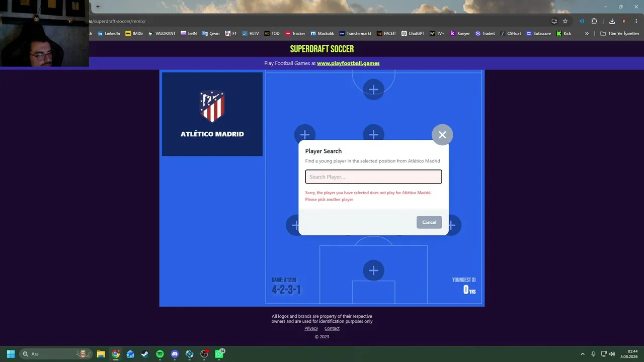Open the HLTV bookmark
Image resolution: width=644 pixels, height=362 pixels.
tap(251, 34)
